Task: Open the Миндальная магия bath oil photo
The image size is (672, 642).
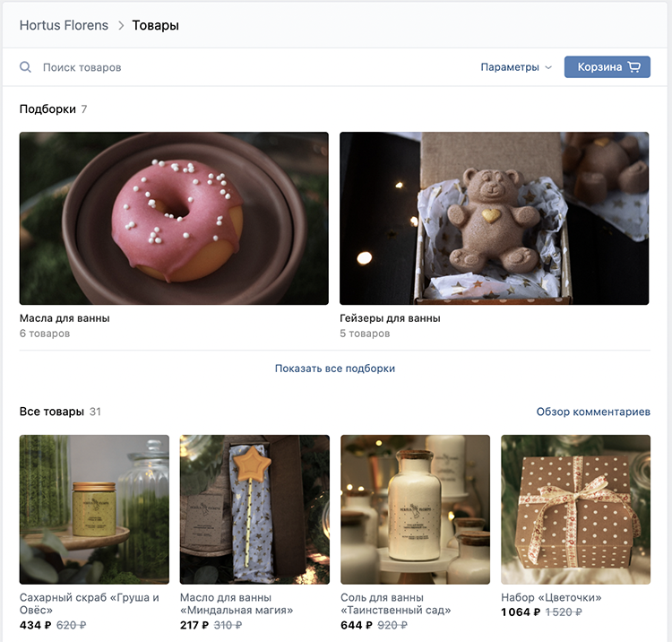Action: click(x=254, y=509)
